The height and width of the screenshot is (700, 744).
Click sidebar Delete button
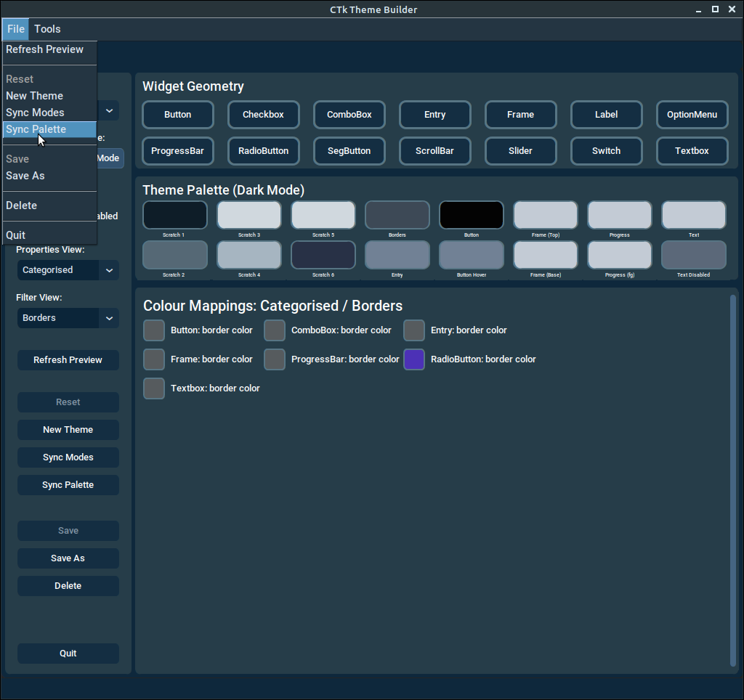pyautogui.click(x=68, y=586)
